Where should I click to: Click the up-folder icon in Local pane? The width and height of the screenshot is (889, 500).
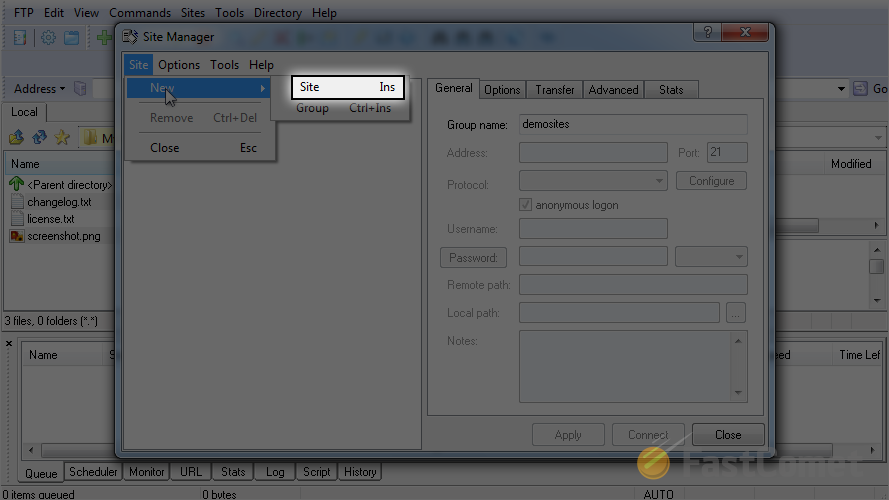pos(16,137)
